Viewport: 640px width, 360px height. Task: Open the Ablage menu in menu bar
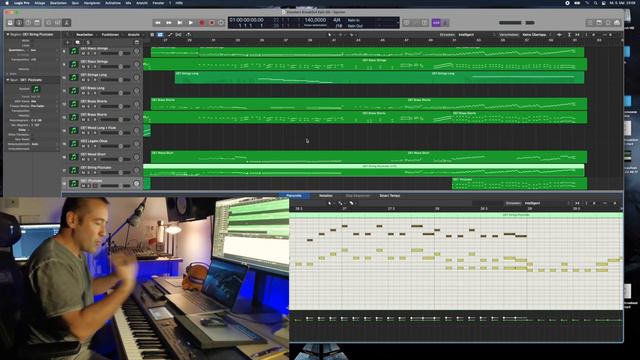tap(40, 3)
